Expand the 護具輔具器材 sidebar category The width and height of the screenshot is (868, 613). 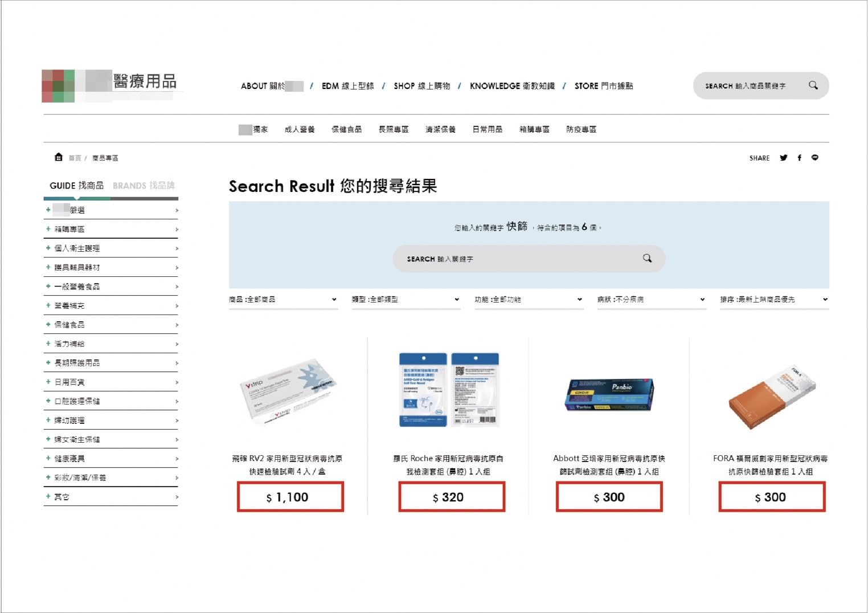coord(111,267)
